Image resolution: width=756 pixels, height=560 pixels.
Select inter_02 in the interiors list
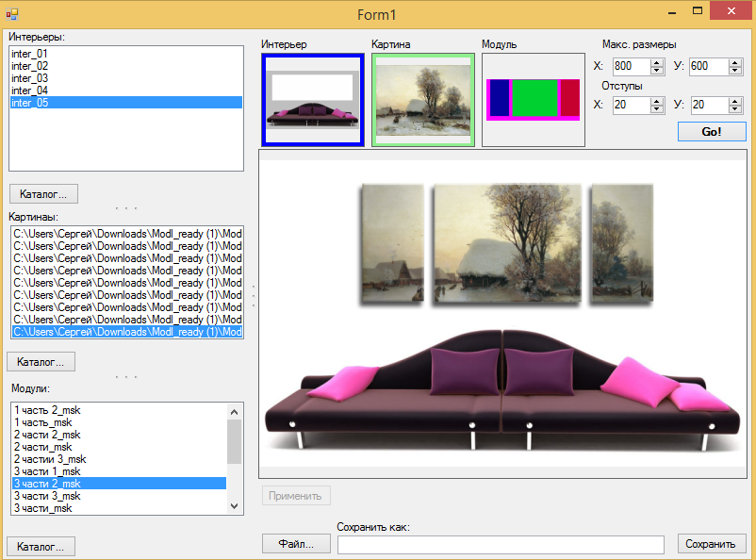click(125, 66)
